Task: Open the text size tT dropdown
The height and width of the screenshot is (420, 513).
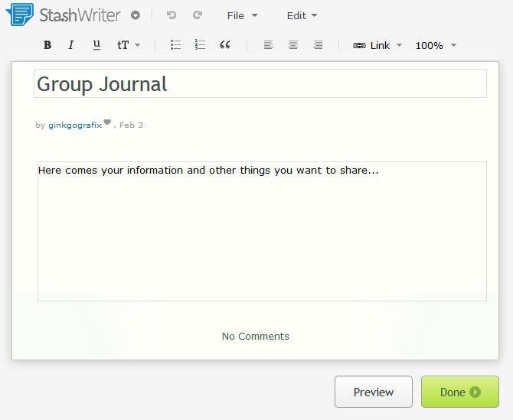Action: pos(129,45)
